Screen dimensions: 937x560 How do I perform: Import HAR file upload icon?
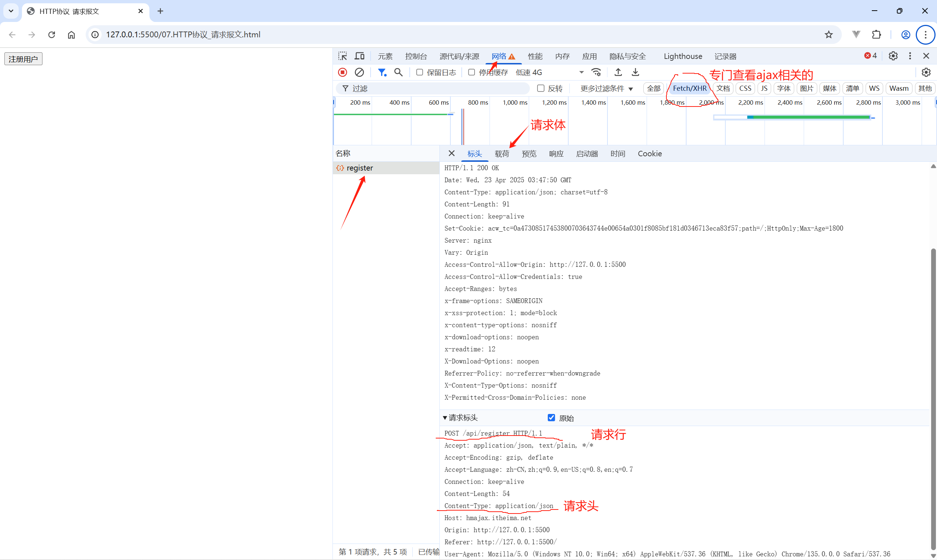[x=618, y=72]
